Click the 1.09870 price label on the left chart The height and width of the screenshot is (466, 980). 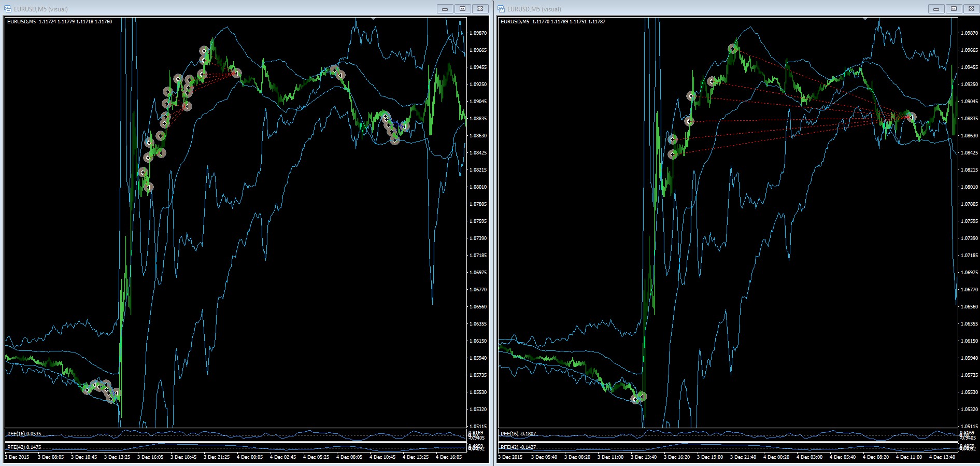tap(478, 33)
